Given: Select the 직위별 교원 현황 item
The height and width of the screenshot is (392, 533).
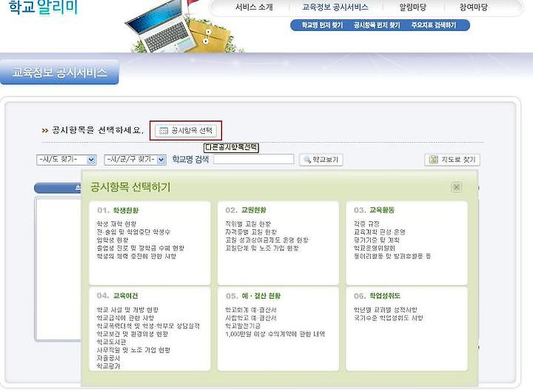Looking at the screenshot, I should point(248,224).
